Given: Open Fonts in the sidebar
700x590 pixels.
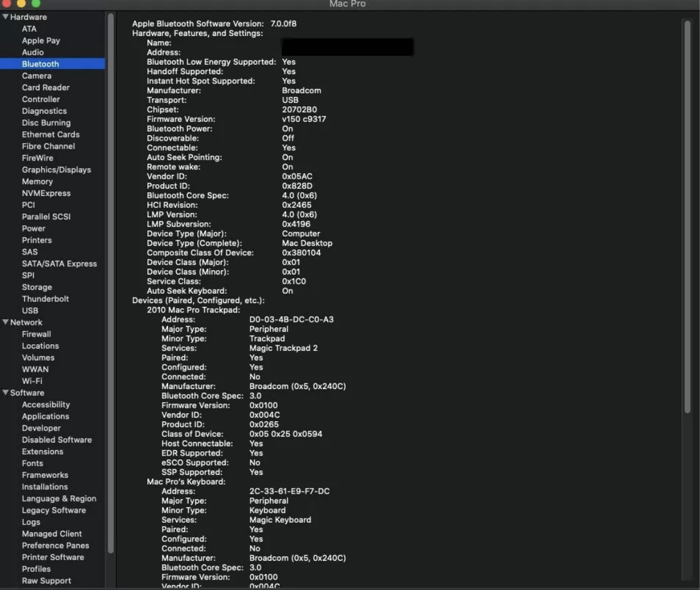Looking at the screenshot, I should click(x=32, y=463).
